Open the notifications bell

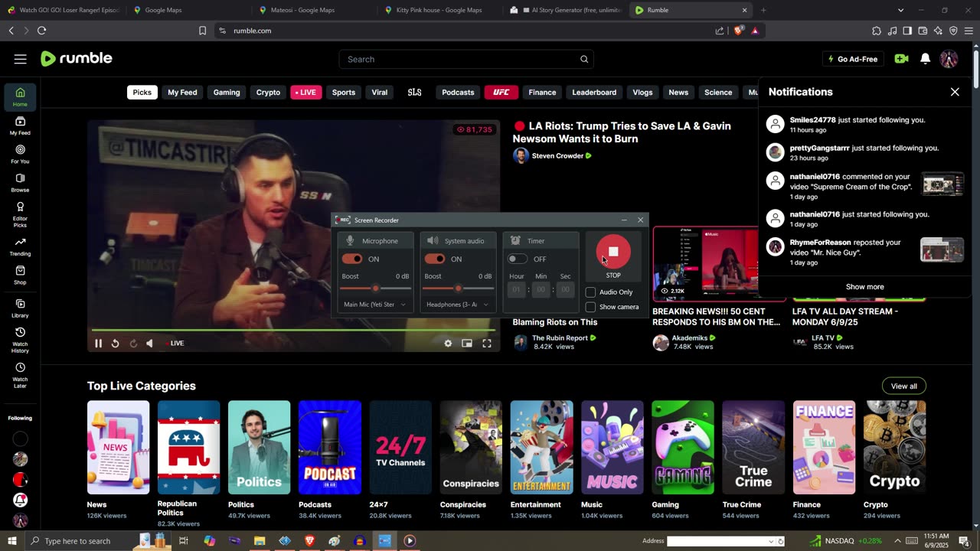(x=925, y=59)
